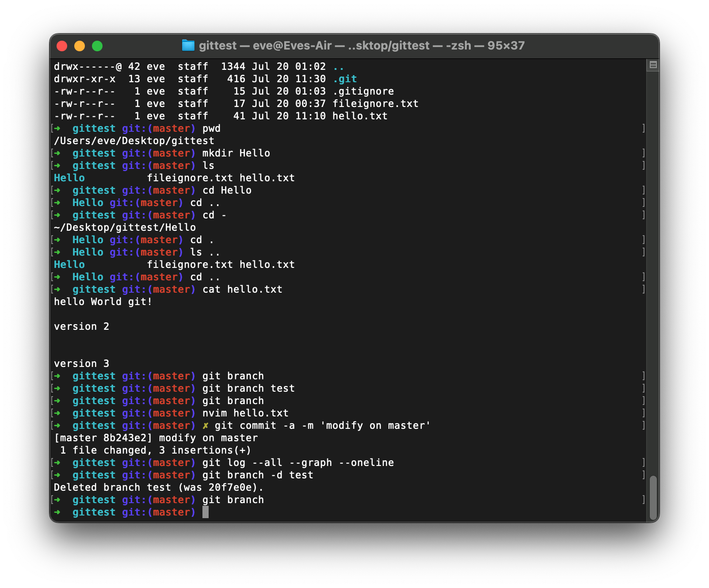Screen dimensions: 709x588
Task: Click the 'fileignore.txt' entry in ls -l listing
Action: [376, 103]
